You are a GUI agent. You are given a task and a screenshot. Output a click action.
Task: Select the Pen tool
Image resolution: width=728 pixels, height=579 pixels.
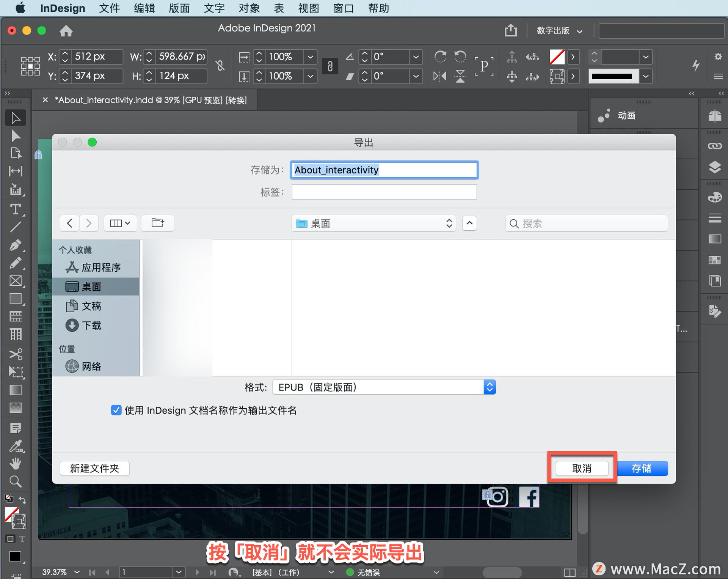pos(16,245)
